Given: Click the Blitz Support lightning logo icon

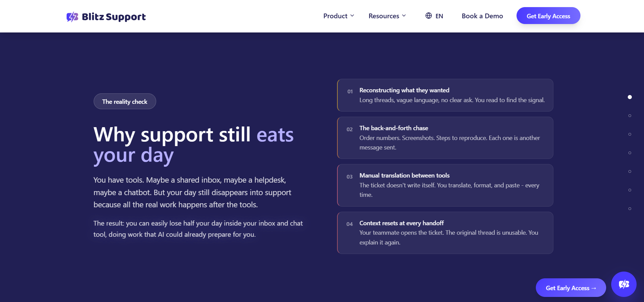Looking at the screenshot, I should (x=72, y=17).
